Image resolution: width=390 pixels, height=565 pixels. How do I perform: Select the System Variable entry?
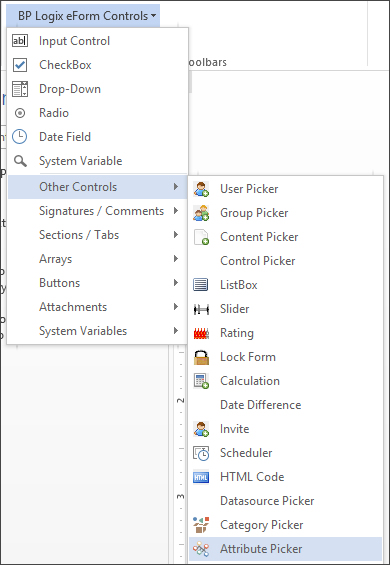pyautogui.click(x=97, y=161)
